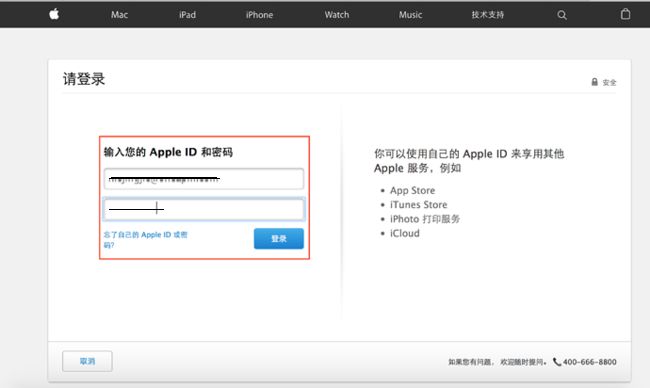Viewport: 650px width, 388px height.
Task: Open the iPad menu
Action: 187,15
